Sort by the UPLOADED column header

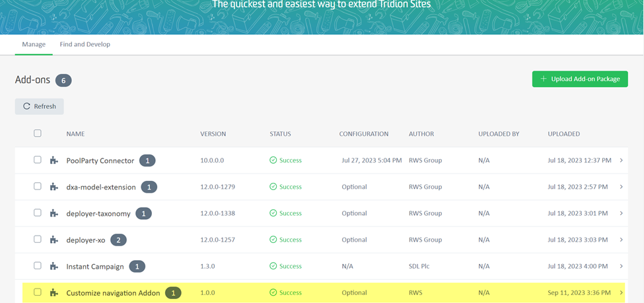[x=564, y=134]
